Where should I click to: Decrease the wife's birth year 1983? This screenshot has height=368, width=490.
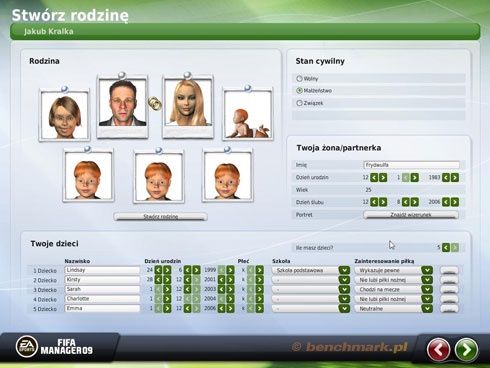[x=446, y=177]
